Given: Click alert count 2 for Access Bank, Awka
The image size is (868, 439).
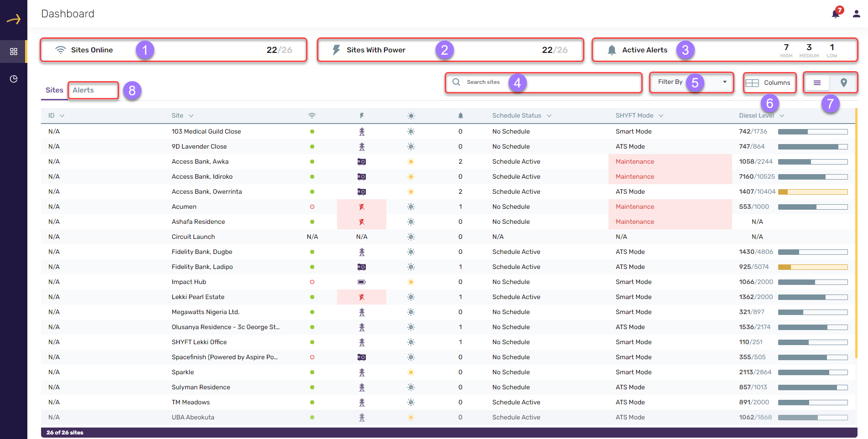Looking at the screenshot, I should 460,162.
